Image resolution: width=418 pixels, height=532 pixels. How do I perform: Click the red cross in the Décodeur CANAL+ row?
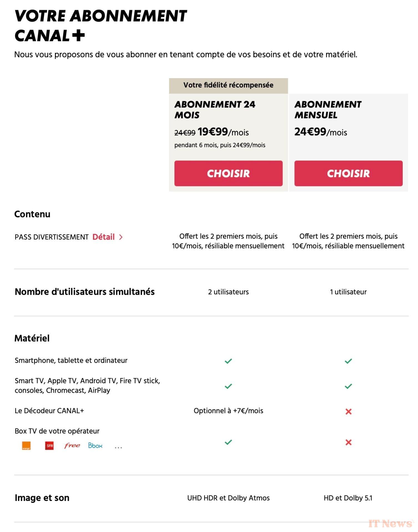(x=348, y=412)
